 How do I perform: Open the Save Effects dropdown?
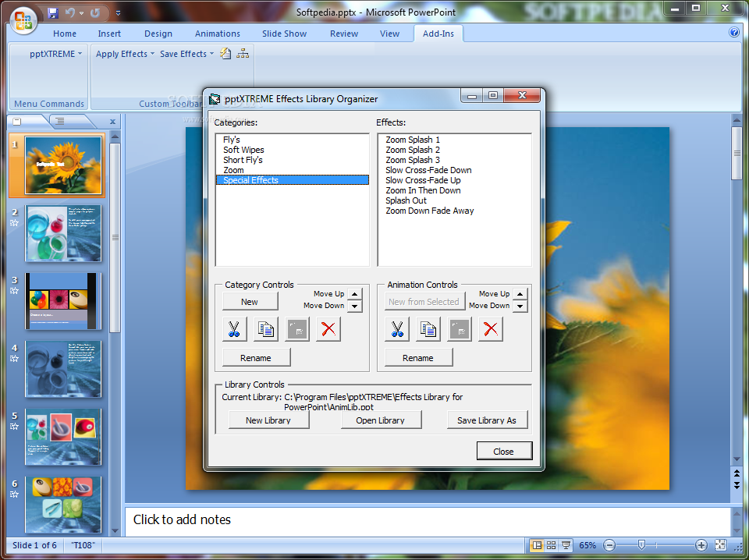click(186, 54)
